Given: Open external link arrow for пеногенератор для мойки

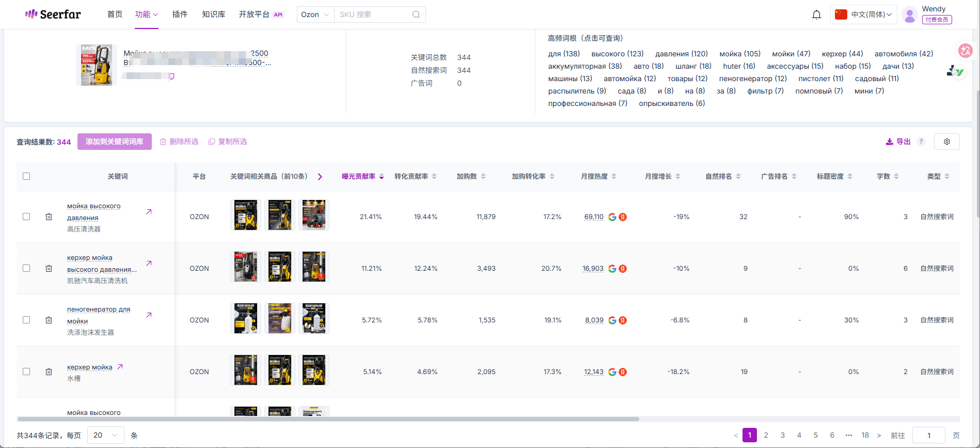Looking at the screenshot, I should tap(149, 315).
